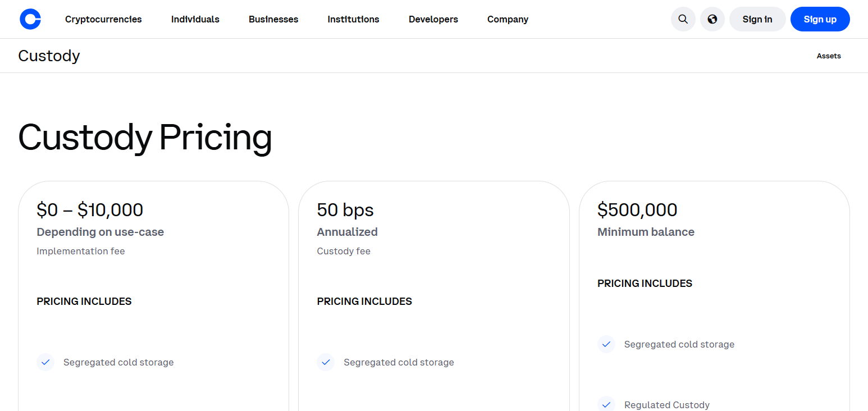
Task: Click PRICING INCLUDES in Minimum balance card
Action: pos(645,284)
